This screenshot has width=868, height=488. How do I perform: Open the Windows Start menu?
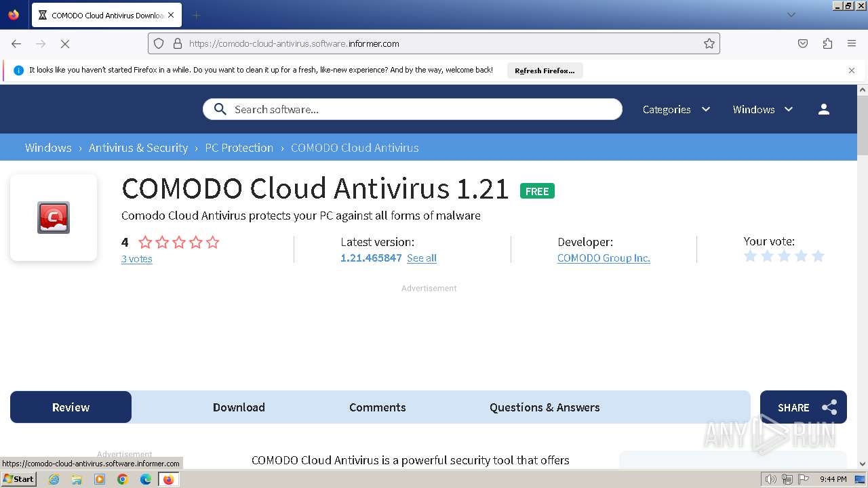coord(18,479)
